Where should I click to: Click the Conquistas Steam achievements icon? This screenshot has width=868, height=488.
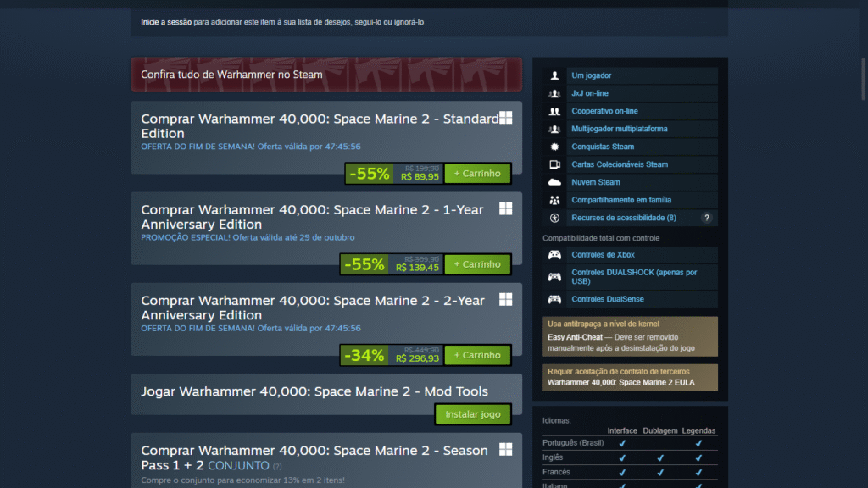(x=554, y=147)
